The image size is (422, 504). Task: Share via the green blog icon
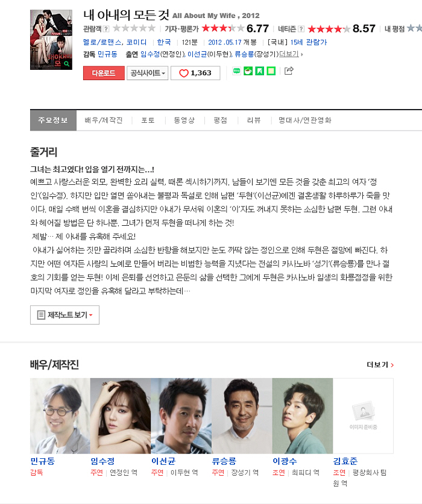click(x=236, y=70)
